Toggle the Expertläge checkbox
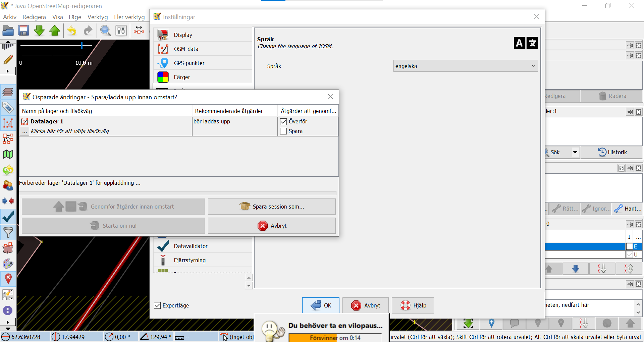 157,305
